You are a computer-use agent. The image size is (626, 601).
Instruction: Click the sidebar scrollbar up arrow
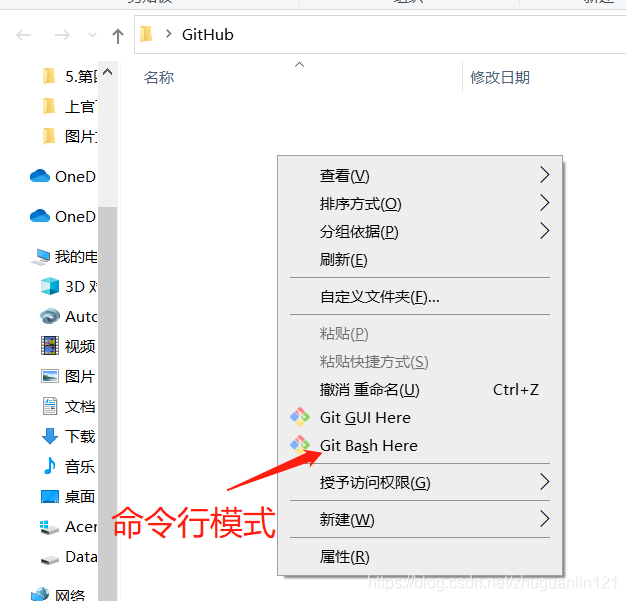point(107,72)
